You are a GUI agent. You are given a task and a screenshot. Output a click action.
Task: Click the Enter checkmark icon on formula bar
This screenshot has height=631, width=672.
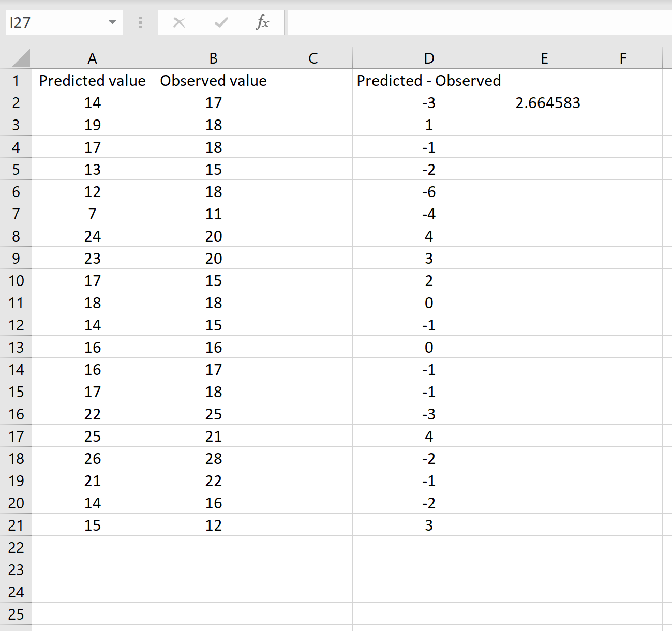[x=221, y=22]
